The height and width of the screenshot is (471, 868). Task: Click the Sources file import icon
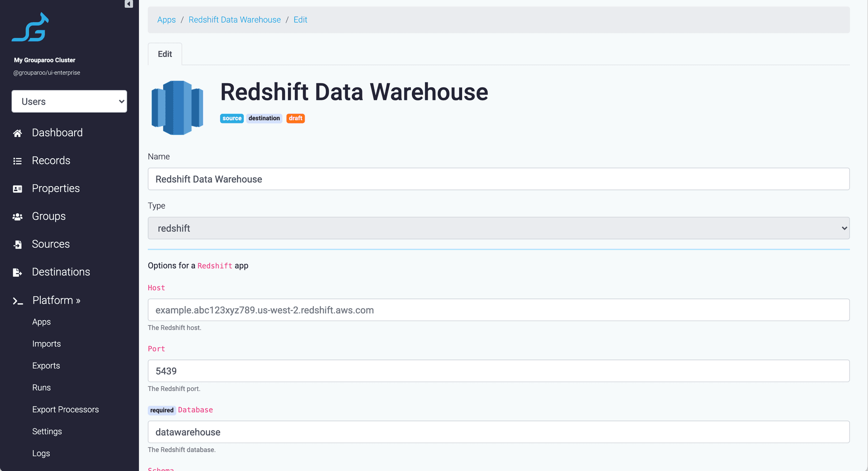(18, 245)
